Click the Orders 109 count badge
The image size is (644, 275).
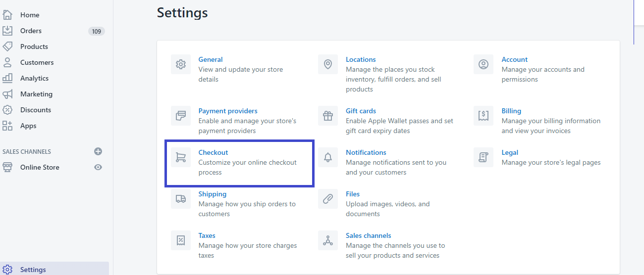coord(97,31)
